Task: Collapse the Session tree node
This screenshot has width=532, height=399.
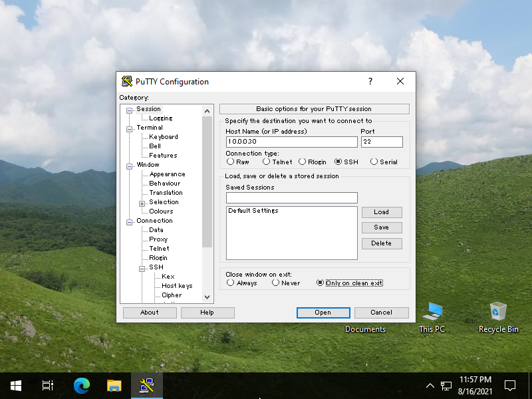Action: pos(129,110)
